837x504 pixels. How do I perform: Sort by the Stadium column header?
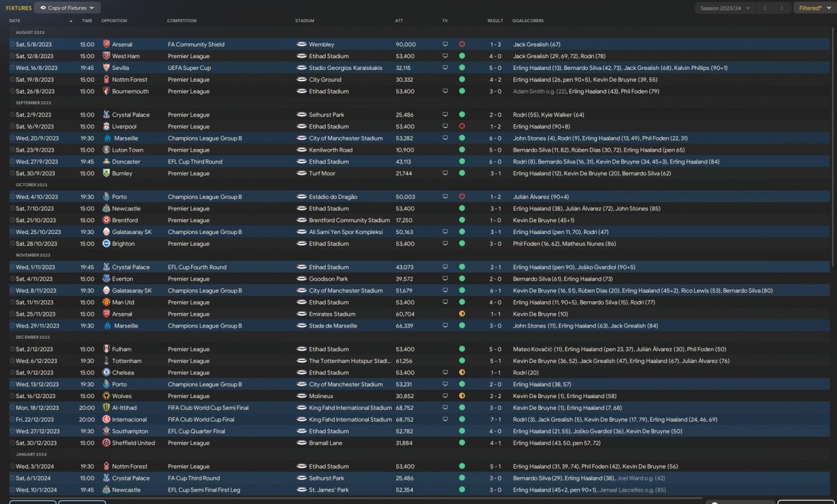pos(305,21)
